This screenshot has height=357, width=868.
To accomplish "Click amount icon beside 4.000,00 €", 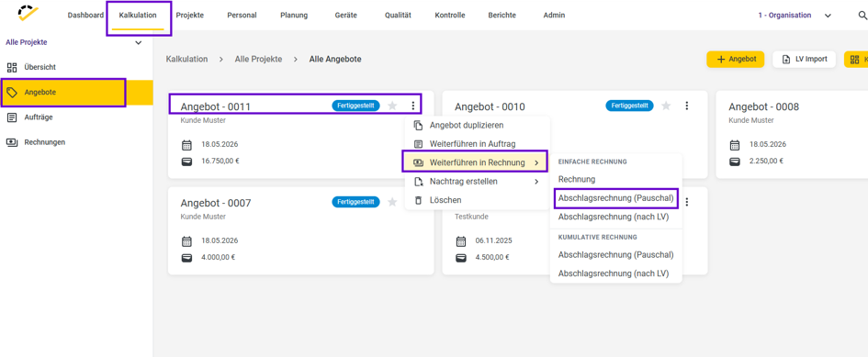I will (187, 258).
